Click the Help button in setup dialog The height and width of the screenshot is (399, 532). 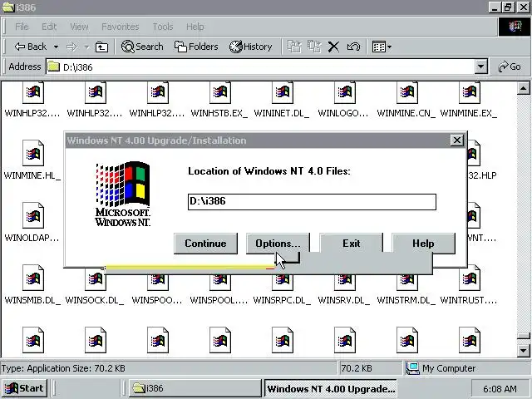[423, 243]
